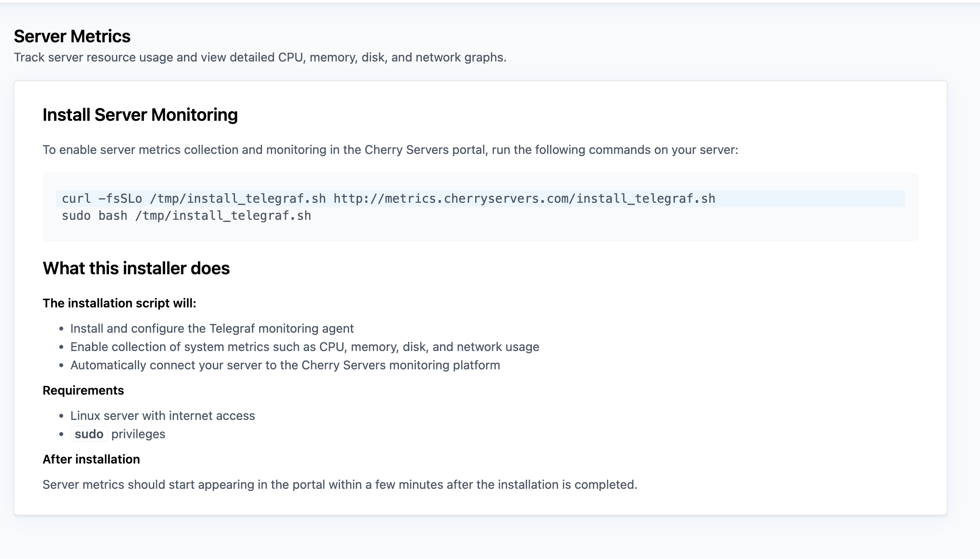Viewport: 980px width, 559px height.
Task: Click the 'After installation' subheading
Action: pyautogui.click(x=91, y=459)
